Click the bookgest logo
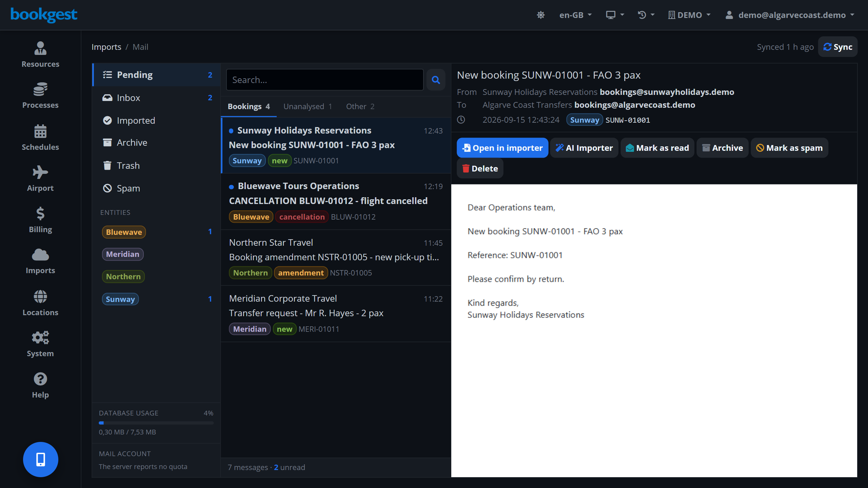The height and width of the screenshot is (488, 868). pos(44,15)
